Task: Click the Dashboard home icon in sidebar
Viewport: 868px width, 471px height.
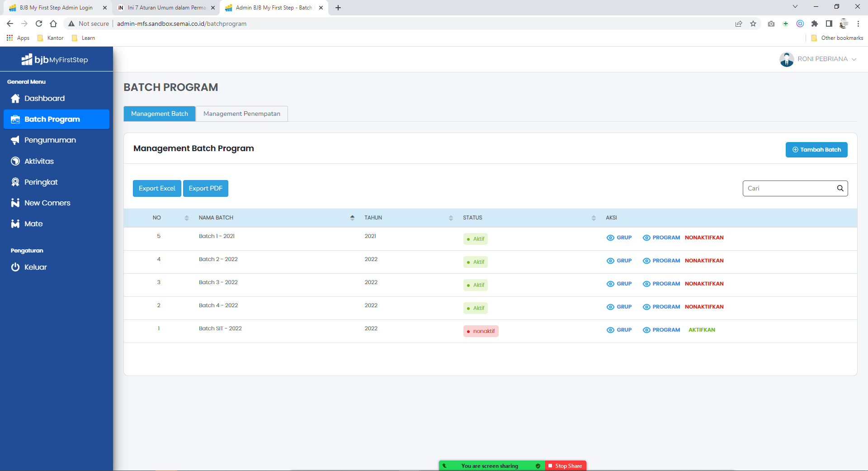Action: pos(15,99)
